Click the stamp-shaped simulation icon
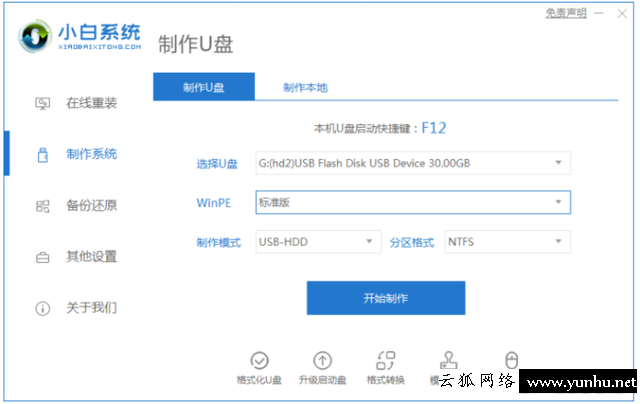640x404 pixels. [x=449, y=360]
